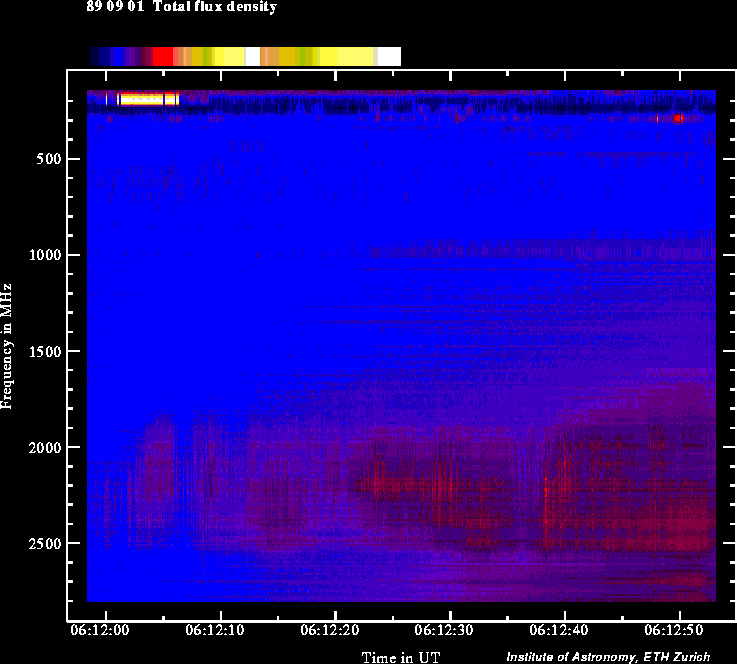Click the bright white-yellow burst near 06:12:03
This screenshot has width=737, height=664.
pyautogui.click(x=148, y=99)
